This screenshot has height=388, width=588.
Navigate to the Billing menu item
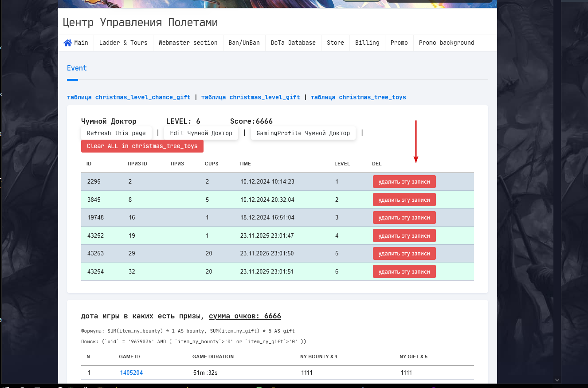tap(367, 43)
